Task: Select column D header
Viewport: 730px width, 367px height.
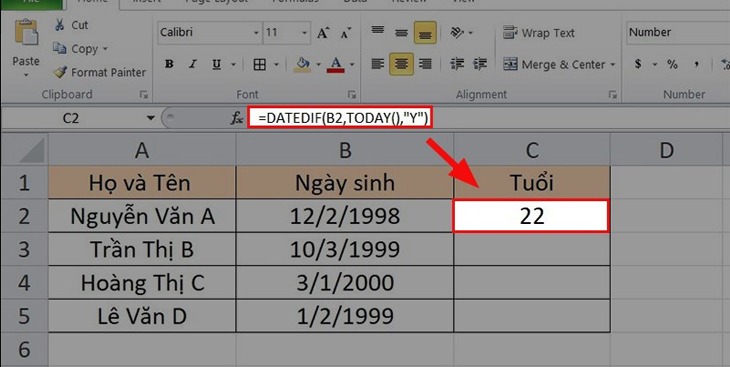Action: (x=667, y=150)
